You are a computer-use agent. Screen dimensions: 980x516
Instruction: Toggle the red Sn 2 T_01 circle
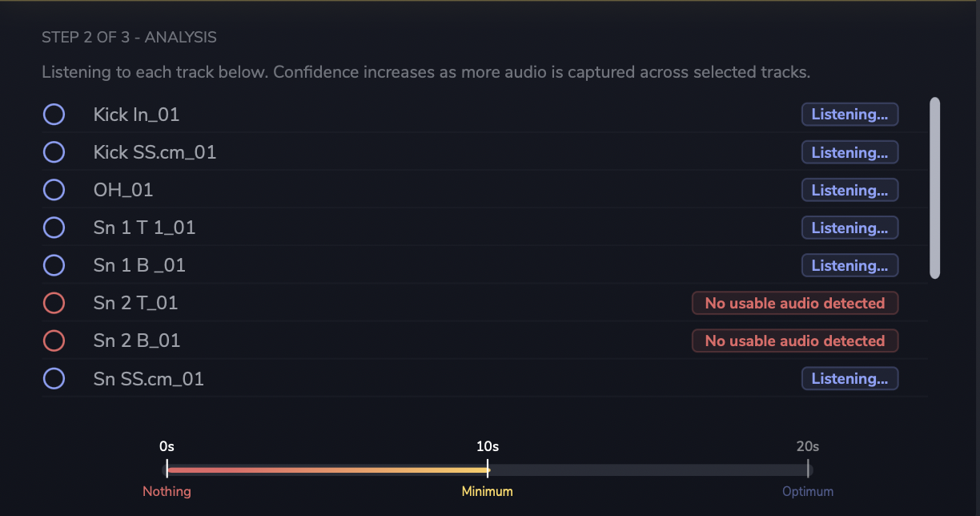[x=54, y=303]
